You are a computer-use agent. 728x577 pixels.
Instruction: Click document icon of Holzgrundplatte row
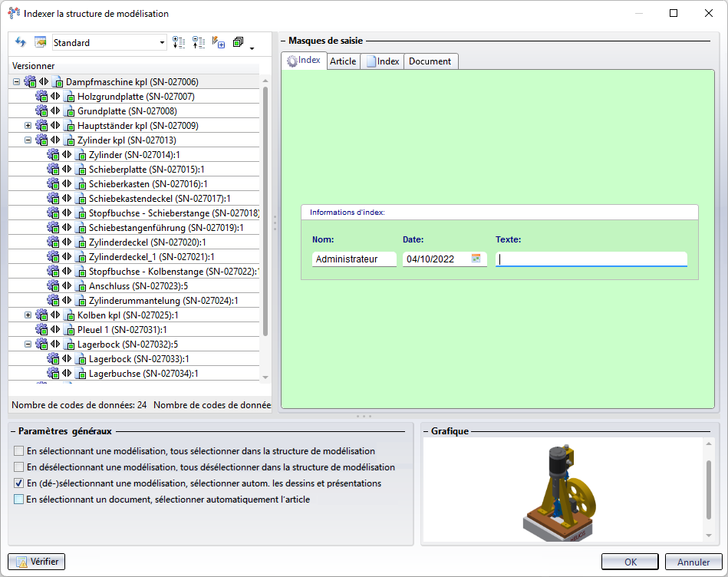point(69,97)
